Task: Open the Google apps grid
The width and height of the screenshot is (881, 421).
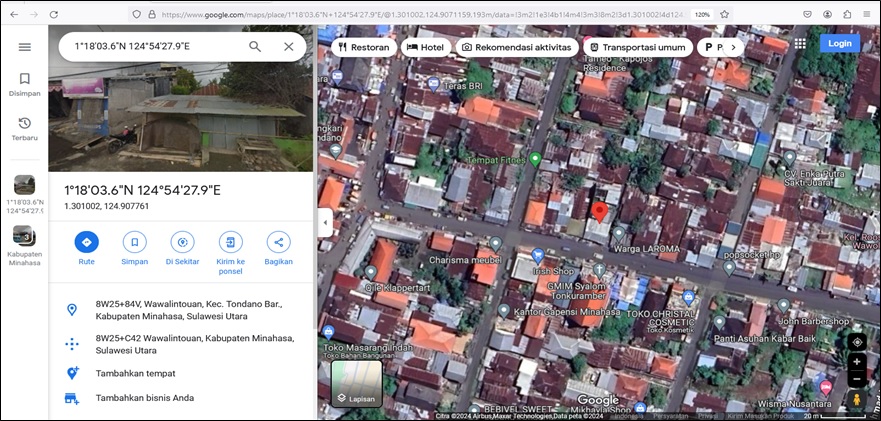Action: [800, 44]
